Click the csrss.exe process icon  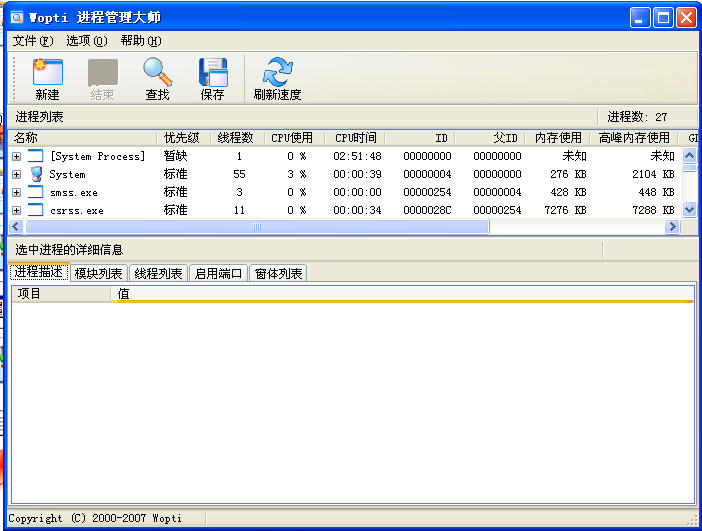tap(36, 210)
